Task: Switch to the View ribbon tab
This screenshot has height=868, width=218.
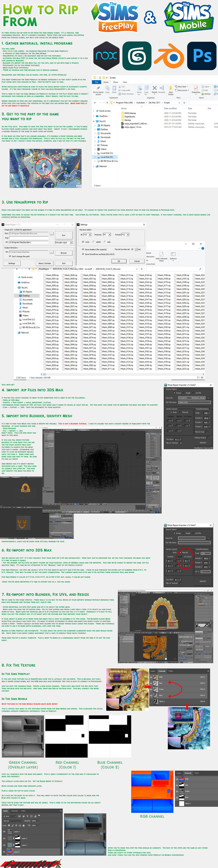Action: point(125,82)
